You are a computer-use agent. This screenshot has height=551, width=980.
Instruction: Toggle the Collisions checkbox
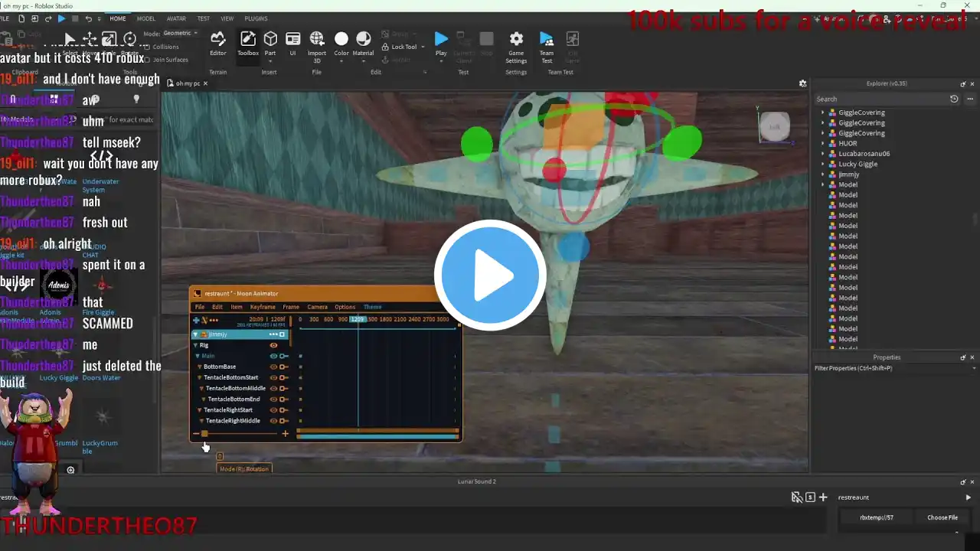tap(149, 47)
